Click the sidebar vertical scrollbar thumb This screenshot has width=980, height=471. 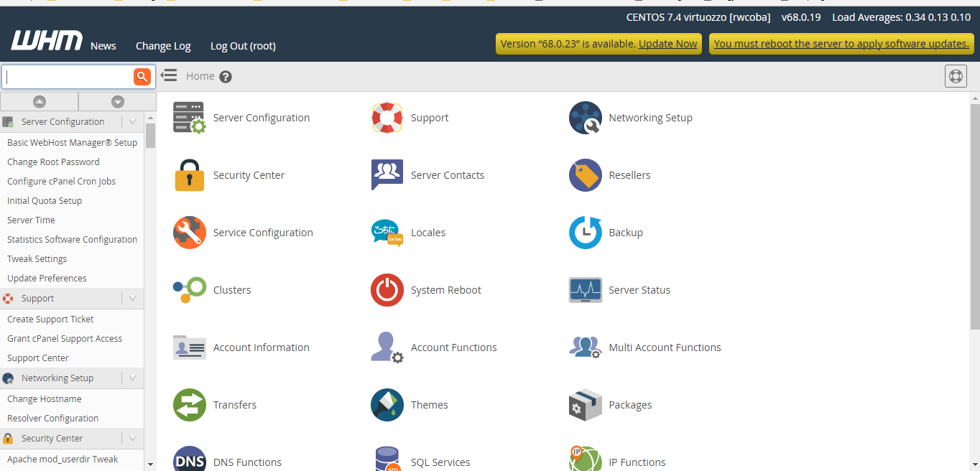150,135
